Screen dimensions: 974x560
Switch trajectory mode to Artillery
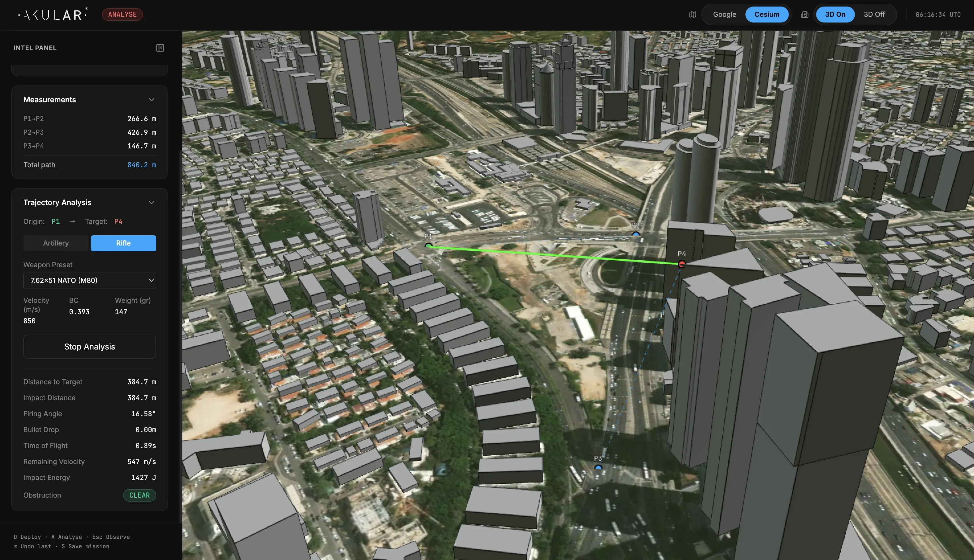(x=56, y=243)
